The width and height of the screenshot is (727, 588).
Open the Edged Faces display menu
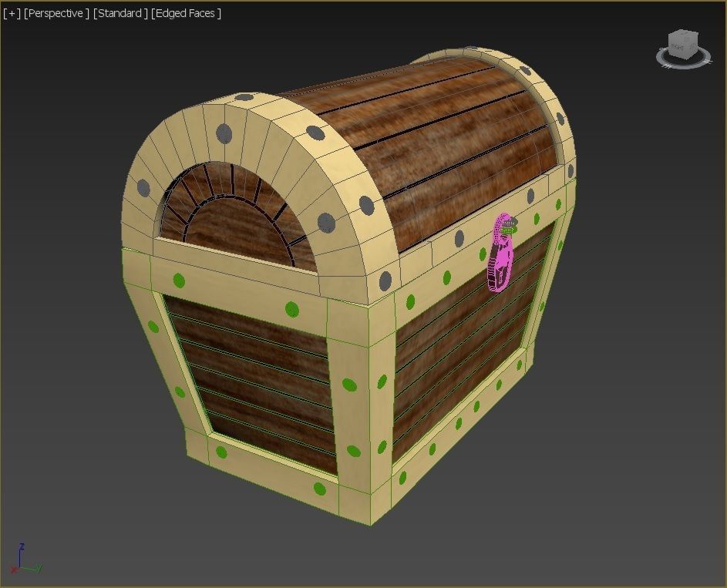point(186,13)
